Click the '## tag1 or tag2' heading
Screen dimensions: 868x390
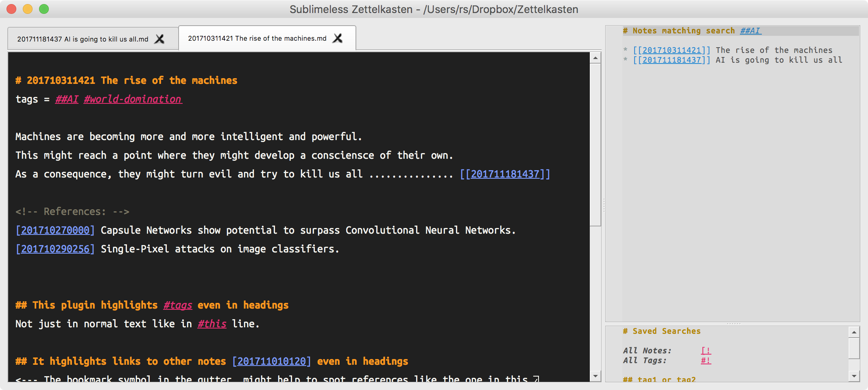tap(659, 379)
